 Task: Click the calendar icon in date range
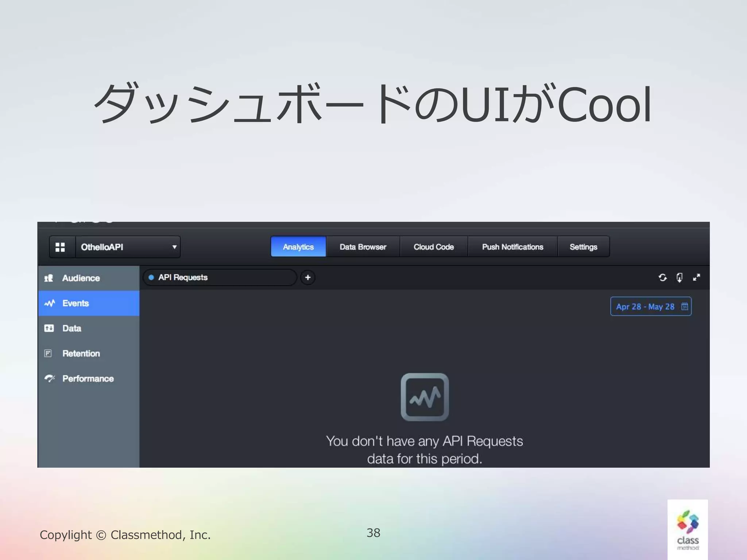pyautogui.click(x=685, y=306)
